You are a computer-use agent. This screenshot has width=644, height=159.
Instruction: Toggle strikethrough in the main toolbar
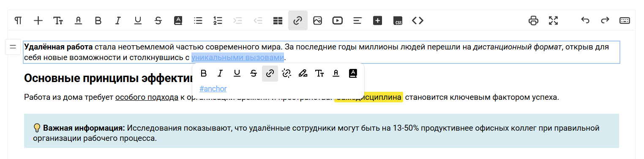pyautogui.click(x=158, y=20)
